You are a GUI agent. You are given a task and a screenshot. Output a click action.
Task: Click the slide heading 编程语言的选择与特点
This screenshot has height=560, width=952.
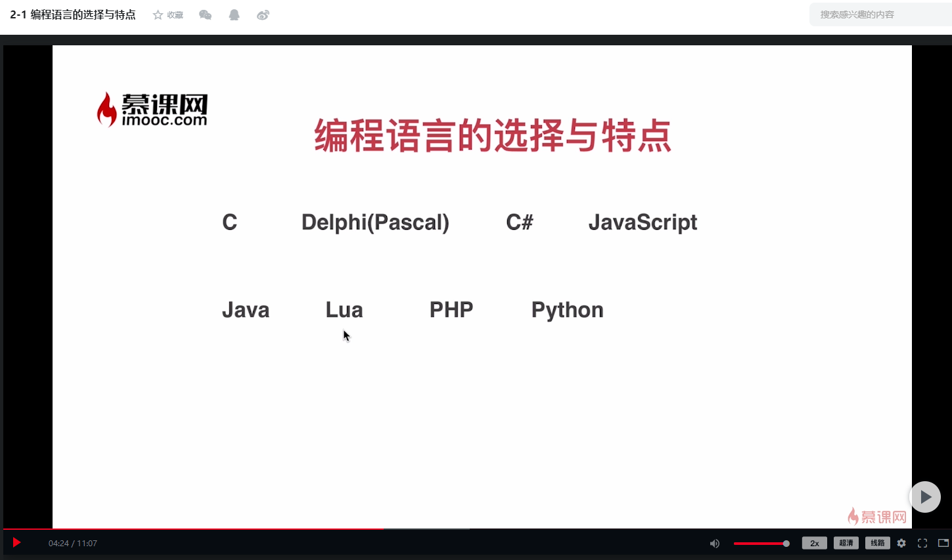[x=493, y=135]
